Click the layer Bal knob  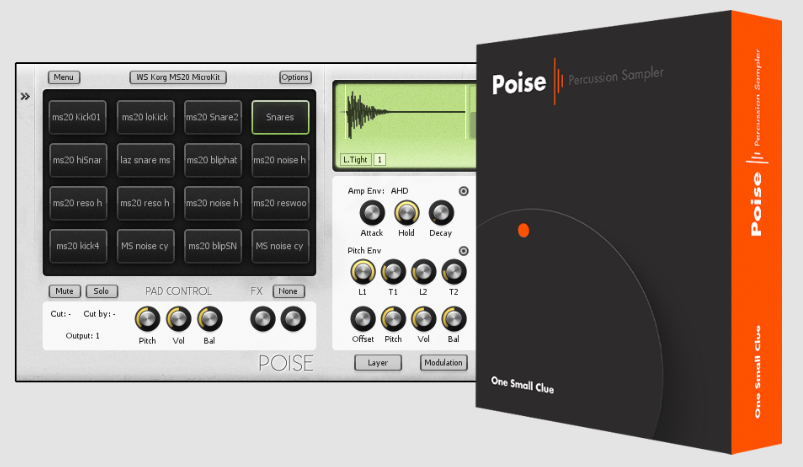point(454,319)
